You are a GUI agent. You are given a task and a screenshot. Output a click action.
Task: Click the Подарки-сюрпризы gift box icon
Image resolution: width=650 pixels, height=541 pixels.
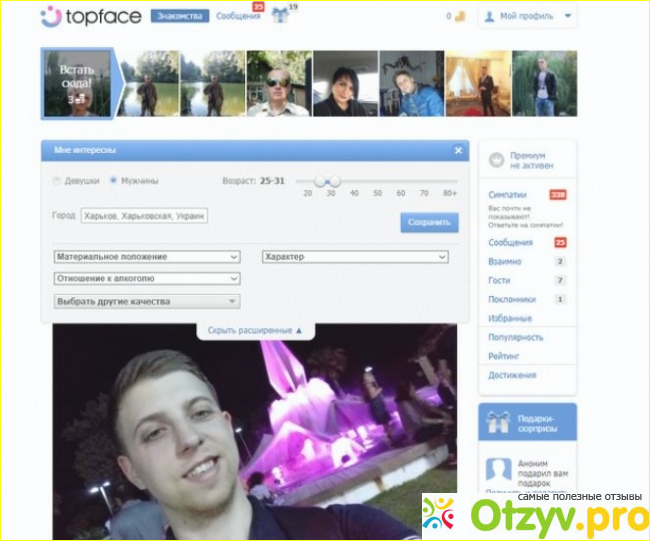(496, 424)
